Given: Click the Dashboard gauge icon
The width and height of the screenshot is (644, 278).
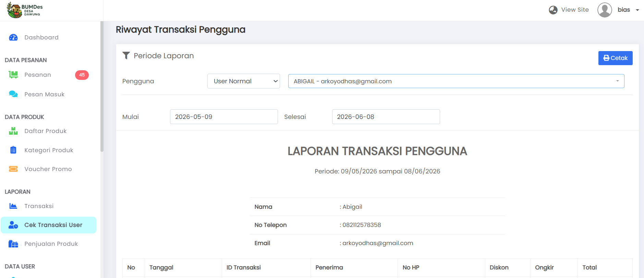Looking at the screenshot, I should [13, 37].
